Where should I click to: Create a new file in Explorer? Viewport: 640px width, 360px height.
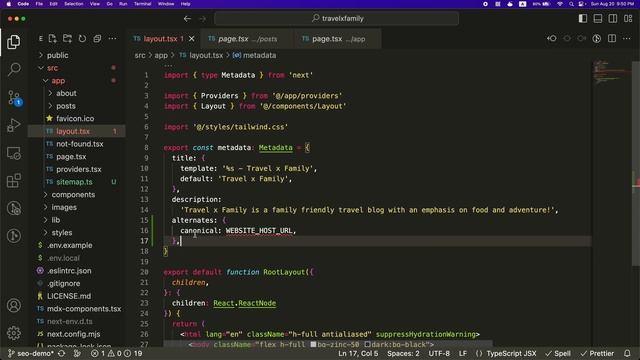point(53,39)
